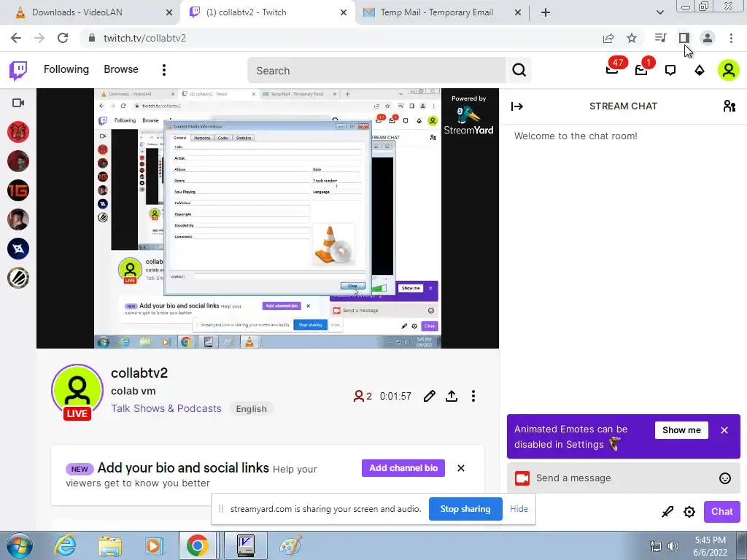Click the volume speaker tray icon
The image size is (747, 560).
point(673,546)
